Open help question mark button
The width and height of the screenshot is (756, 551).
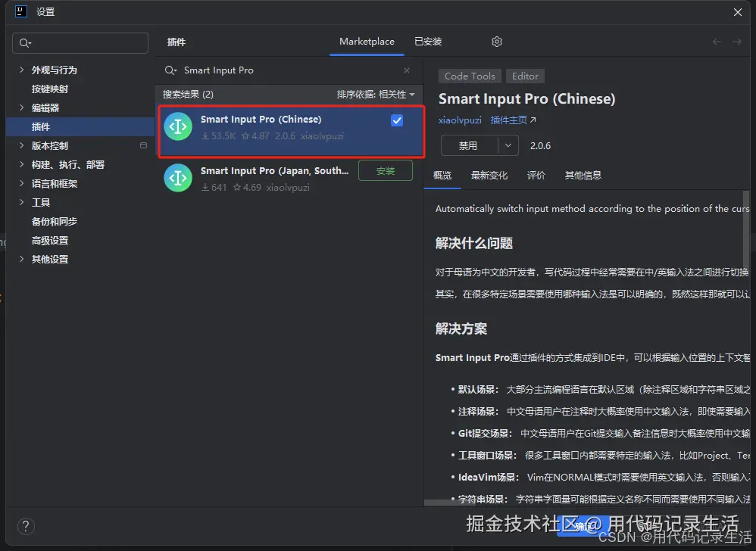click(x=26, y=526)
